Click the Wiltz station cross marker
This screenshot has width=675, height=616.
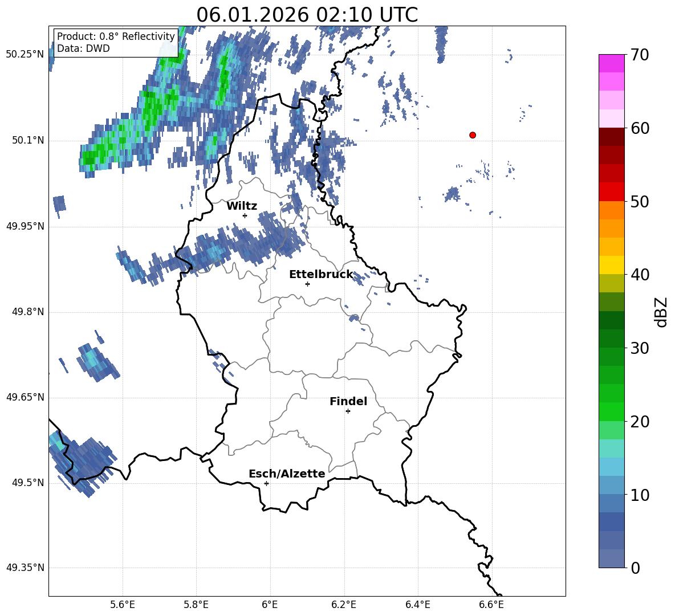[245, 215]
